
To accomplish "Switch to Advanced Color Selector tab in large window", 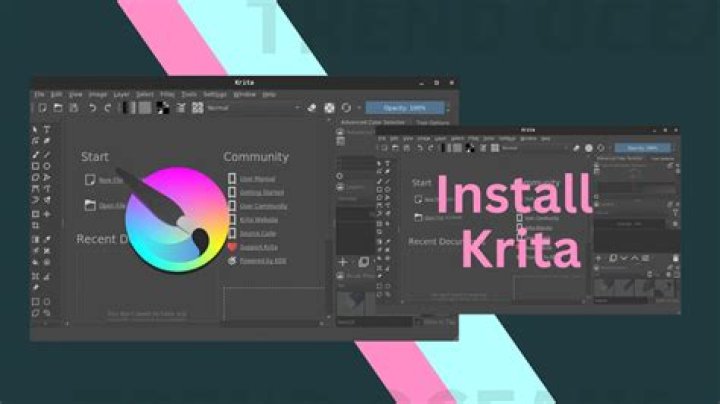I will tap(374, 123).
